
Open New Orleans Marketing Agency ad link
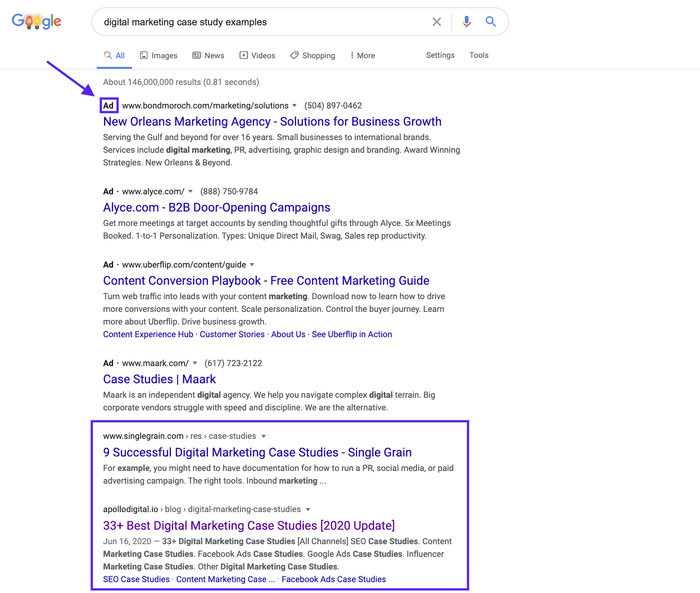point(272,122)
